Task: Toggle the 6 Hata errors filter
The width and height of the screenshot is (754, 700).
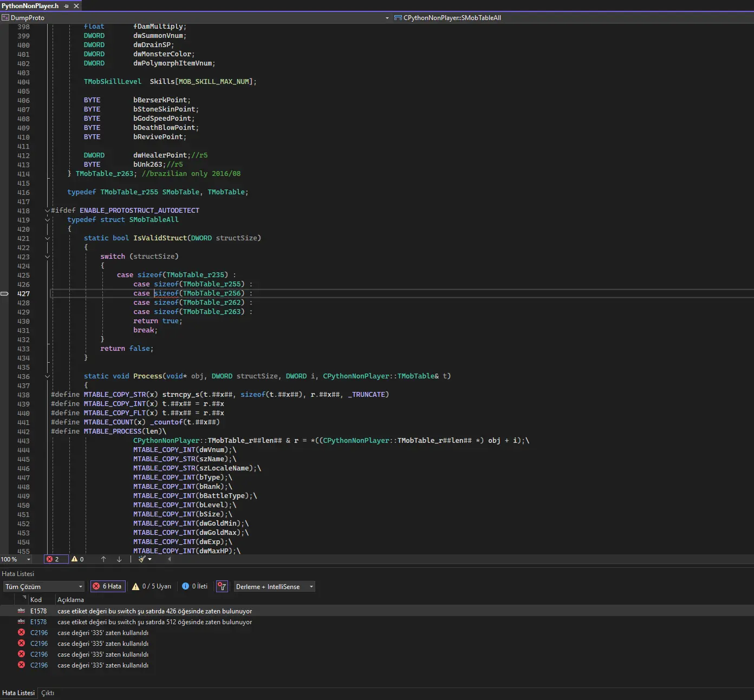Action: tap(107, 586)
